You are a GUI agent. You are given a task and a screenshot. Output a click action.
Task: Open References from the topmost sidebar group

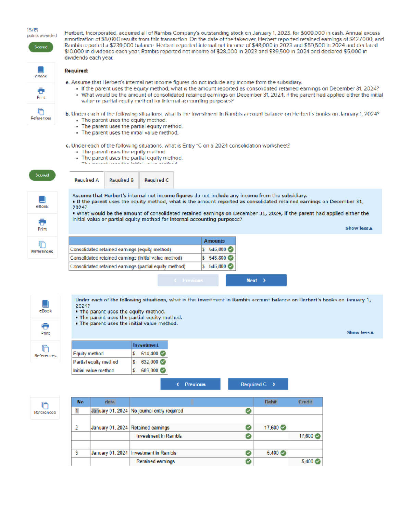pos(41,115)
